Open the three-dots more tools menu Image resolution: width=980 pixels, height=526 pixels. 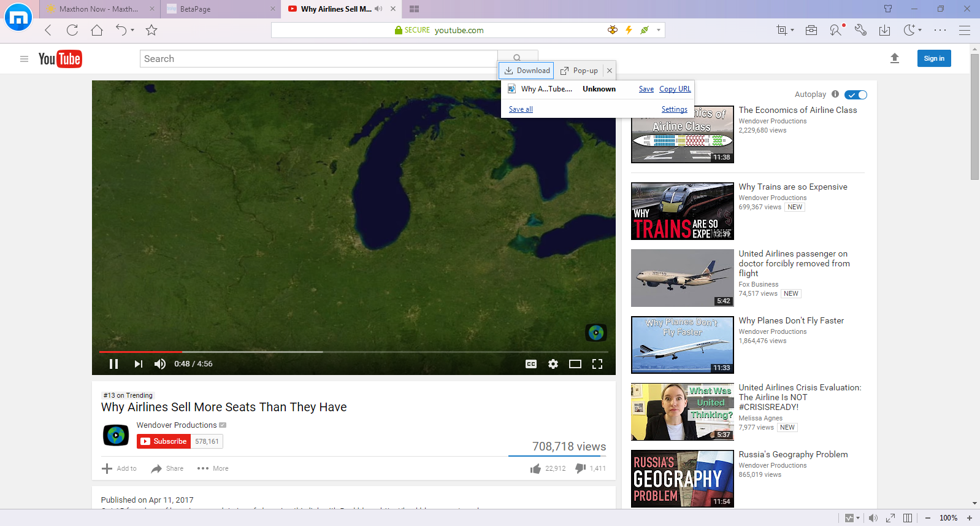pos(940,30)
